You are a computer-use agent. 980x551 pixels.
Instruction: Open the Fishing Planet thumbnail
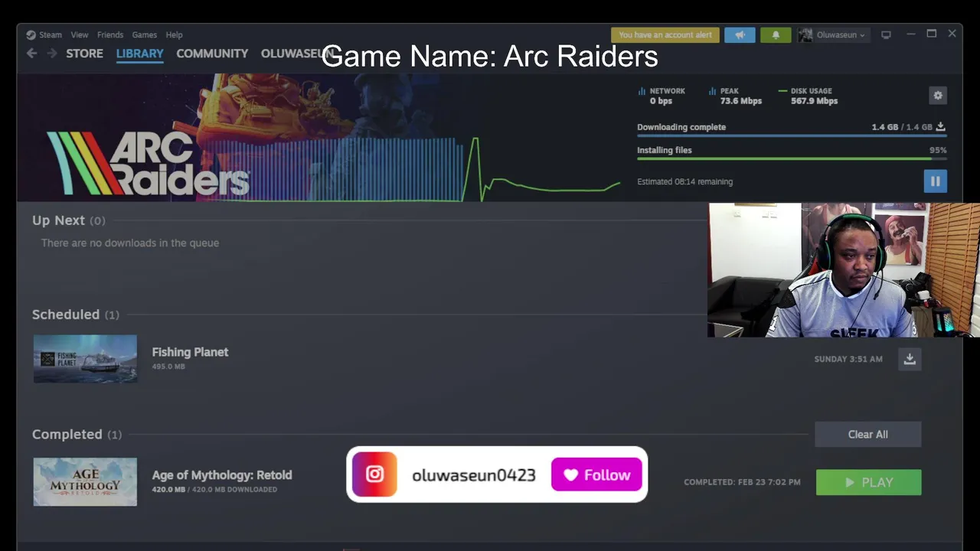[x=85, y=358]
